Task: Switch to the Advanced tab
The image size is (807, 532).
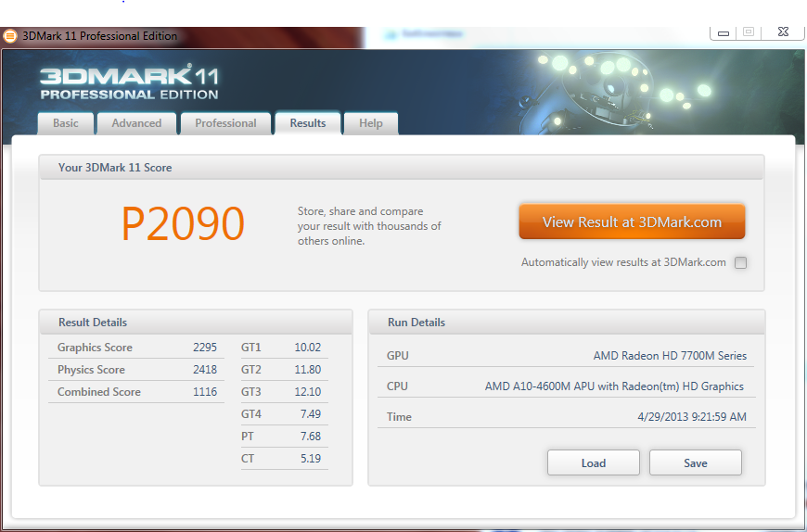Action: click(136, 123)
